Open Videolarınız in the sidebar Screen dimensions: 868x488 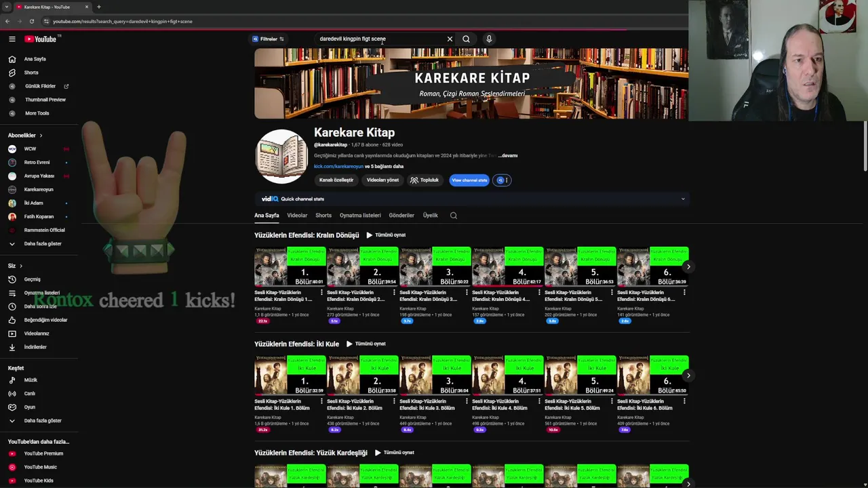[37, 333]
